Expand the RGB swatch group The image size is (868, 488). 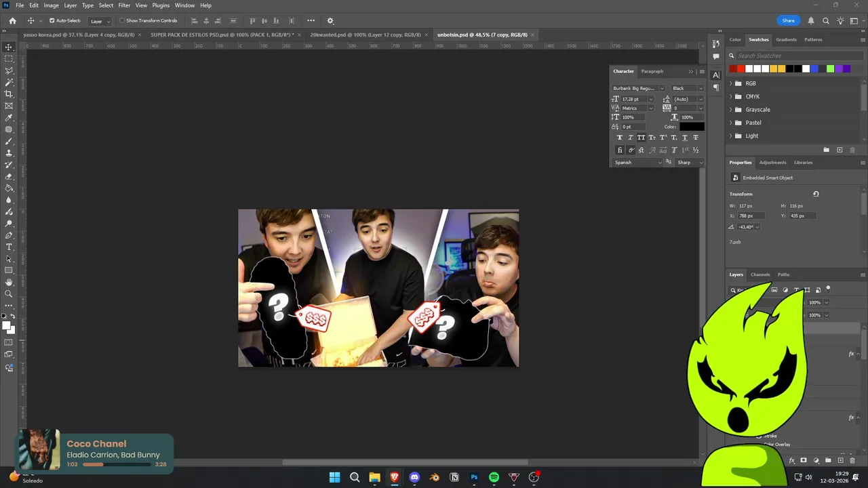731,83
